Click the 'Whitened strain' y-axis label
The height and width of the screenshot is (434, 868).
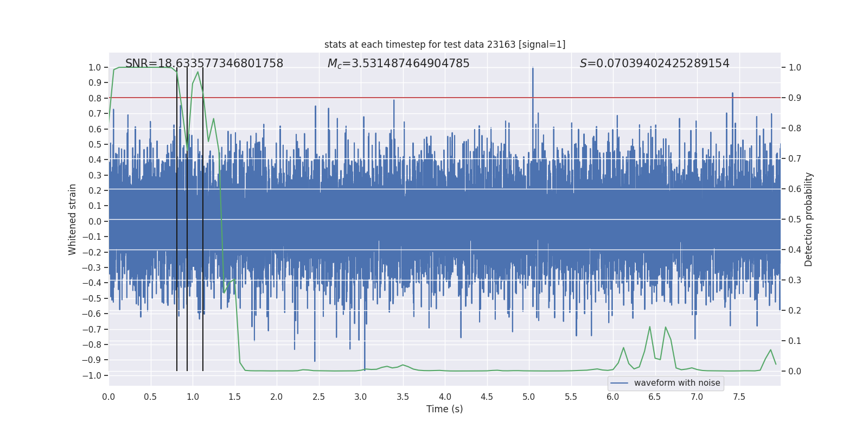(73, 220)
